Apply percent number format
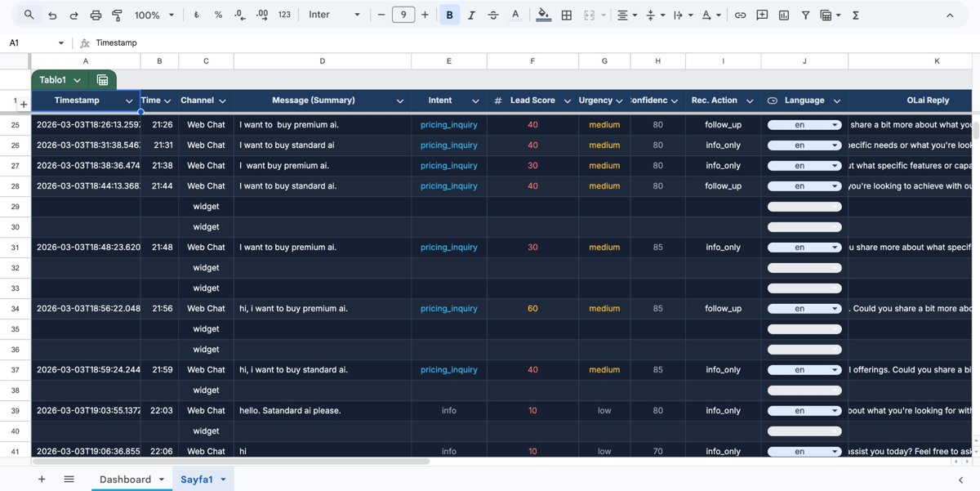 [218, 14]
